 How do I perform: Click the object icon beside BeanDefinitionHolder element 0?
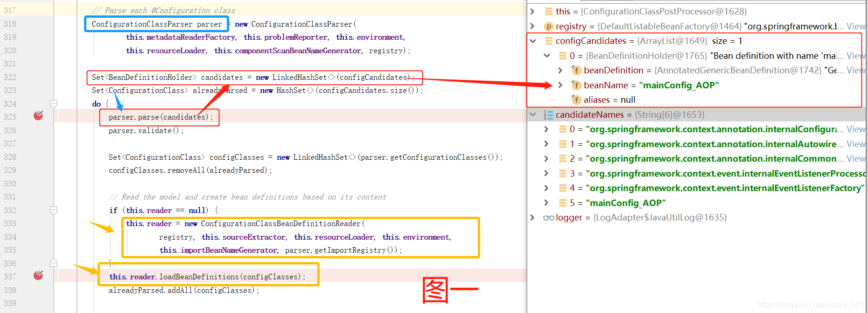(563, 56)
